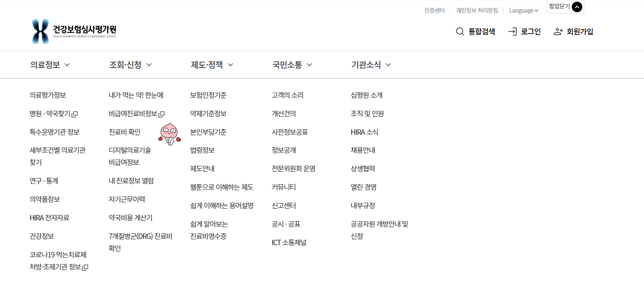Image resolution: width=644 pixels, height=283 pixels.
Task: Open integrated search with the magnifier icon
Action: pyautogui.click(x=460, y=31)
